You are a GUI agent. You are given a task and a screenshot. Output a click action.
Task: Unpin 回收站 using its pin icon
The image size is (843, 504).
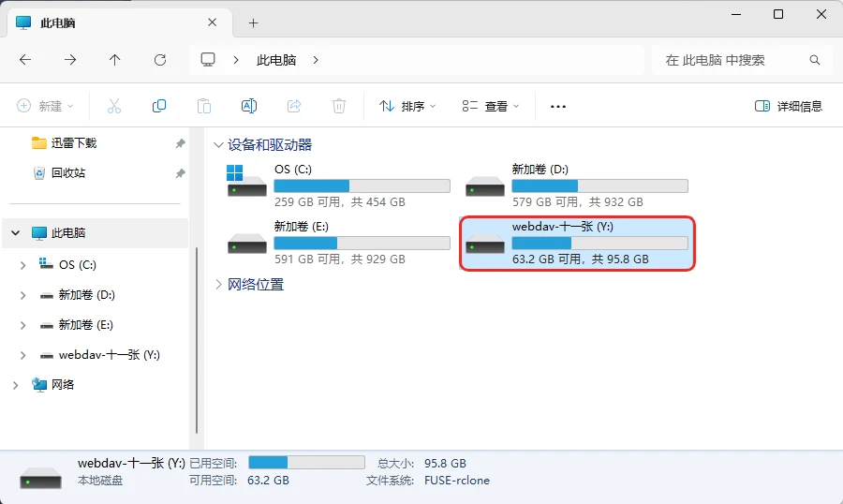point(180,173)
